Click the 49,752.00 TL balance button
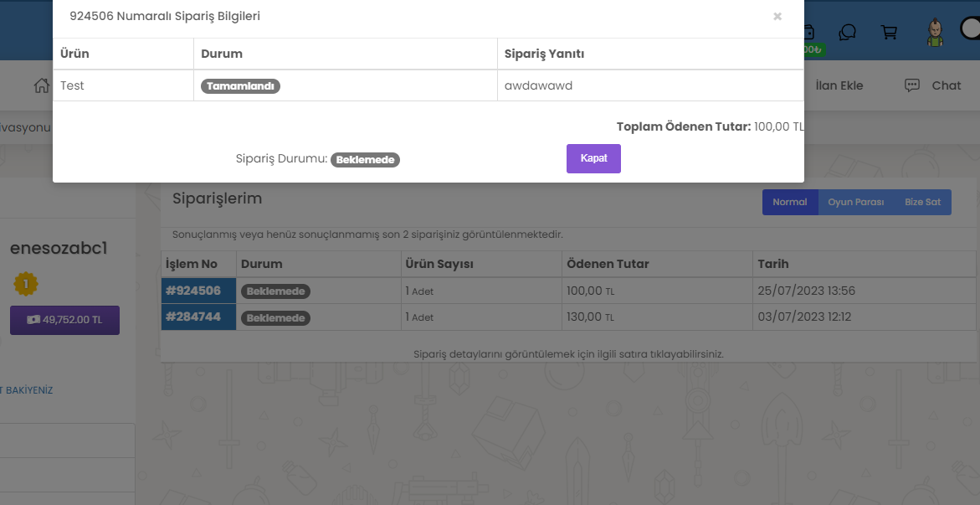Image resolution: width=980 pixels, height=505 pixels. 64,320
